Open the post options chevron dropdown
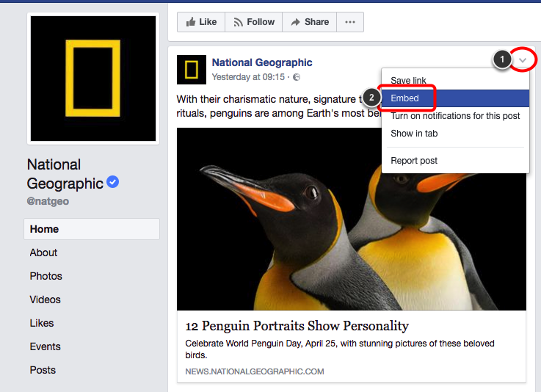The height and width of the screenshot is (392, 541). [x=523, y=60]
